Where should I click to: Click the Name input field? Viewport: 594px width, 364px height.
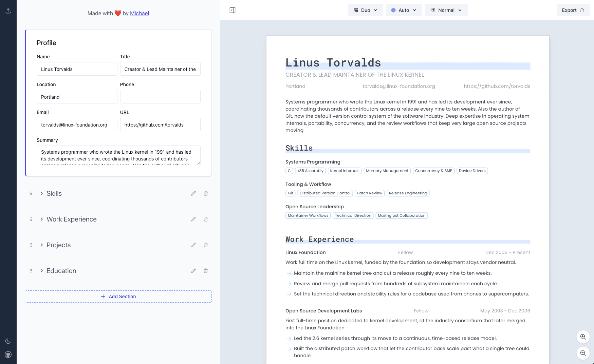(x=77, y=69)
